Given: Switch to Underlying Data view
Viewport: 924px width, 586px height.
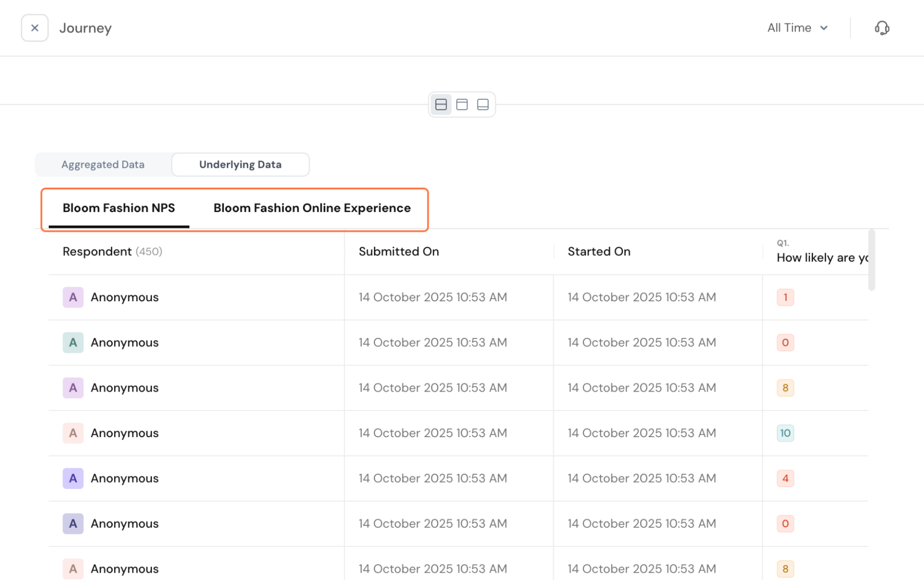Looking at the screenshot, I should (240, 165).
